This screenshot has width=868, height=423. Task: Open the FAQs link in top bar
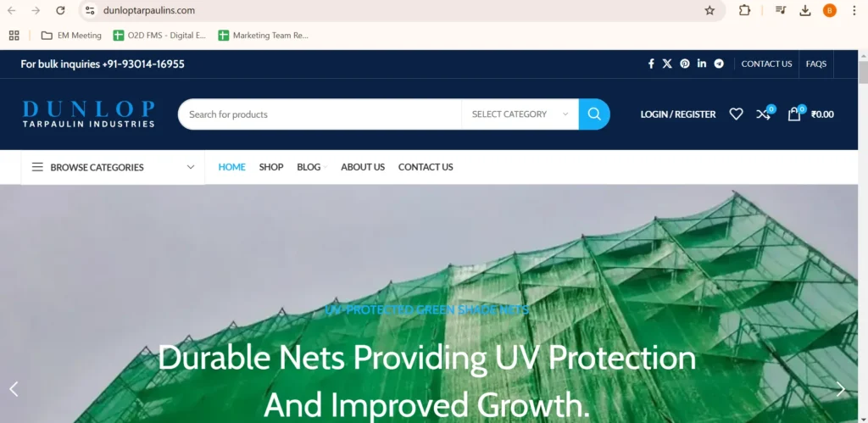[816, 64]
